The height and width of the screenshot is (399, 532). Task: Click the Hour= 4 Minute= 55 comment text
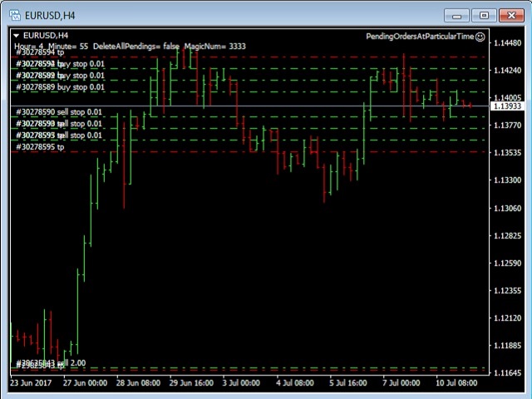51,47
